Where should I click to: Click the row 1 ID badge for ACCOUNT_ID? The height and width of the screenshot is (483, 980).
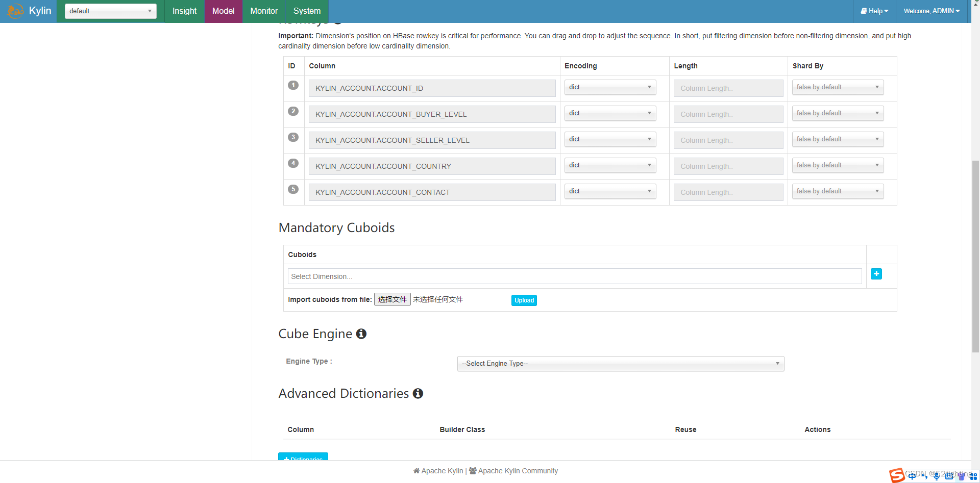[x=293, y=85]
